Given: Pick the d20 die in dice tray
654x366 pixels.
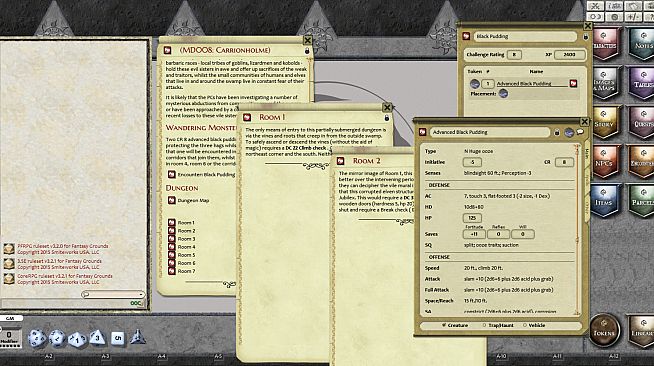Looking at the screenshot, I should (37, 338).
